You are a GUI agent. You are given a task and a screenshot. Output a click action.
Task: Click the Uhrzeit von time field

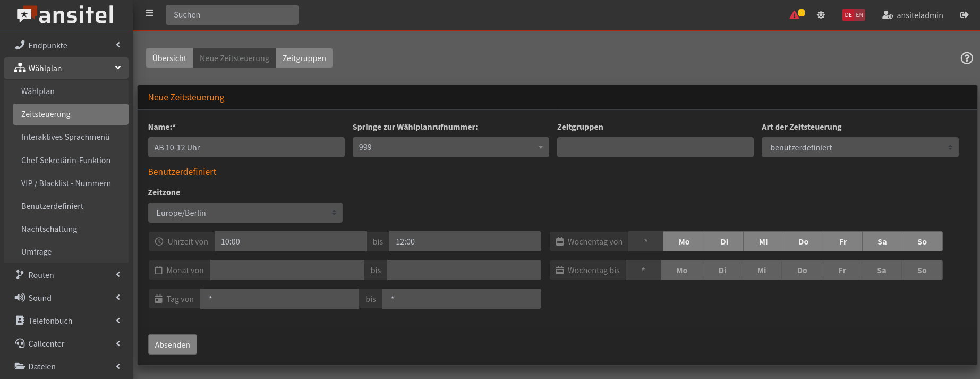tap(290, 242)
